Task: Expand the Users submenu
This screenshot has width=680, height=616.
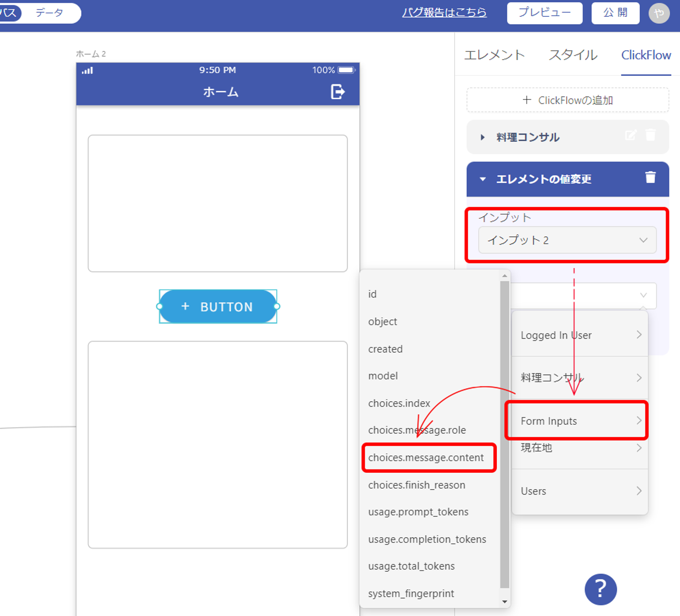Action: point(580,491)
